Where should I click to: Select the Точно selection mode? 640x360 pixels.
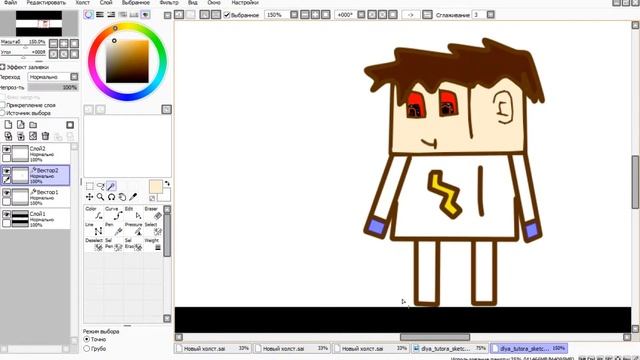pyautogui.click(x=87, y=339)
